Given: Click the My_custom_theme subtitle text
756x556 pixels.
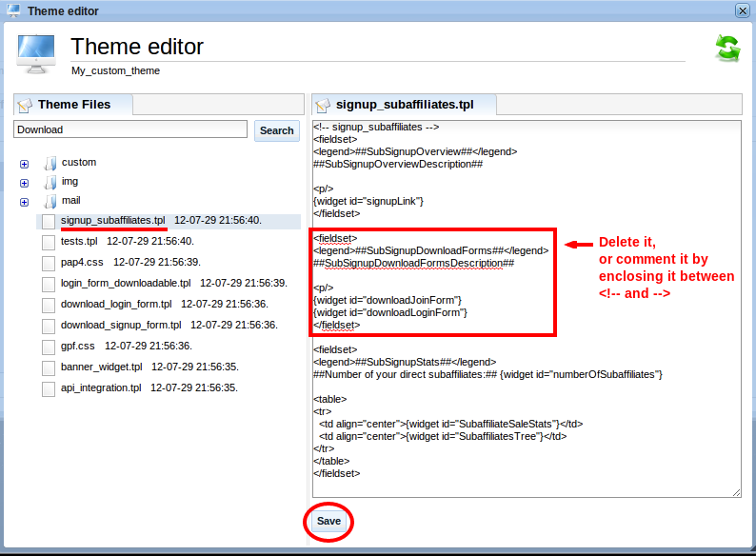Looking at the screenshot, I should [x=116, y=70].
